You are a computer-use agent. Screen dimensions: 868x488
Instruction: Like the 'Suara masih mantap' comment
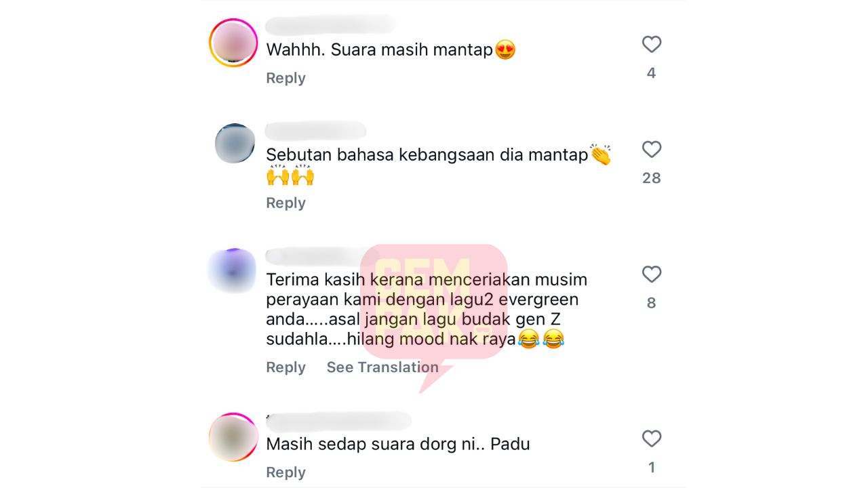(x=651, y=45)
